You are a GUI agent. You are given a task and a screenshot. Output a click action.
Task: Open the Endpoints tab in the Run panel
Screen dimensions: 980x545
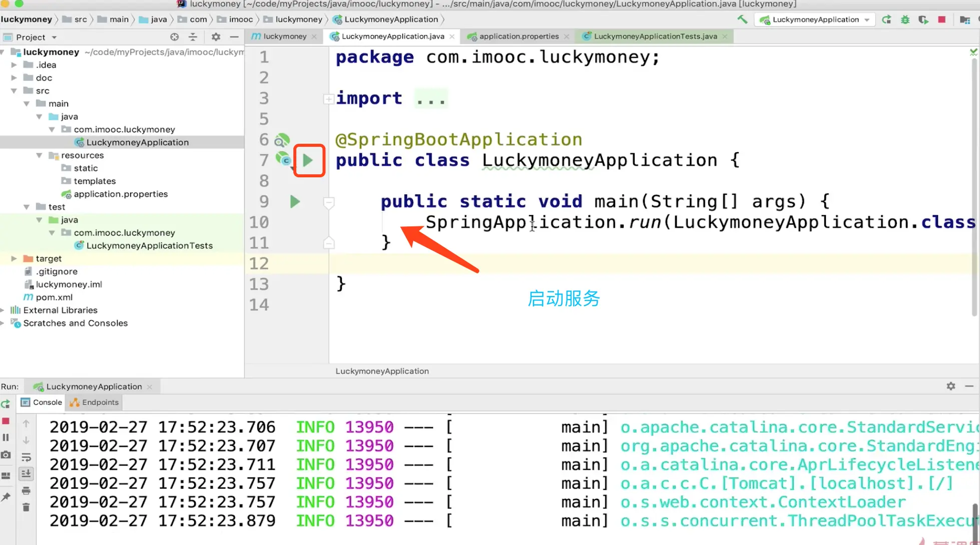(95, 402)
